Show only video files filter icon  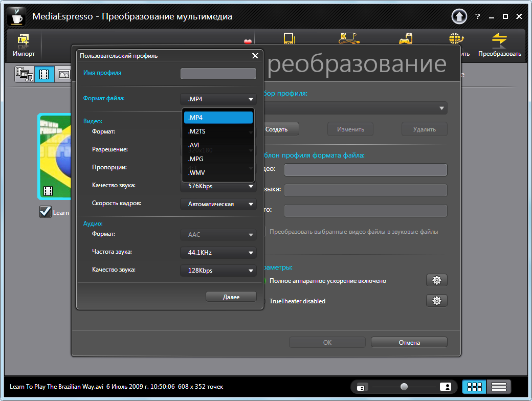(x=45, y=75)
